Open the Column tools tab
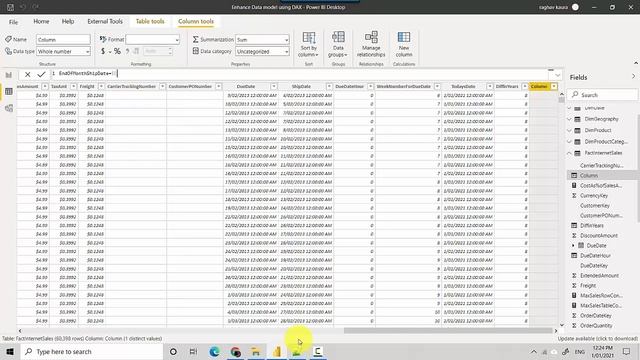Image resolution: width=640 pixels, height=360 pixels. tap(196, 21)
